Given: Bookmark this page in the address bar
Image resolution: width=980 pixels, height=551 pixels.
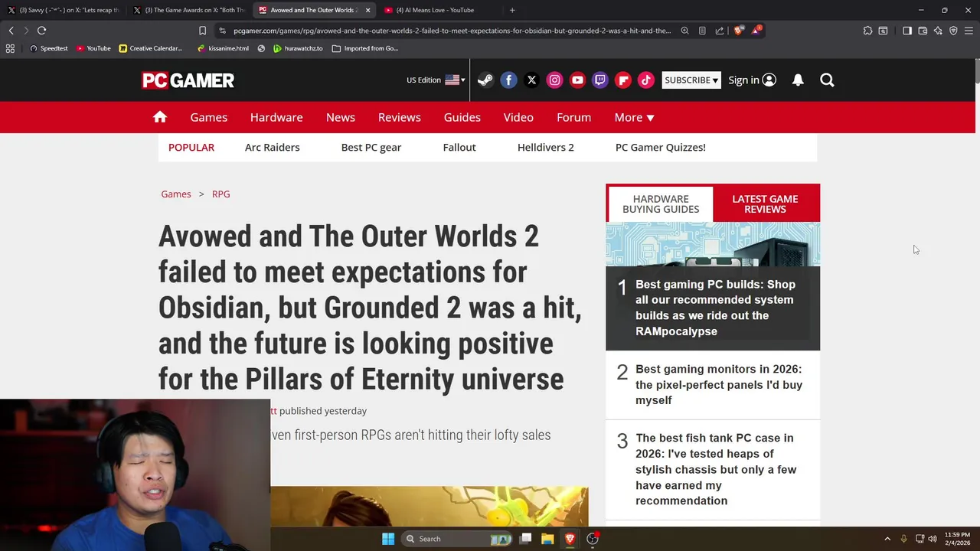Looking at the screenshot, I should click(202, 31).
